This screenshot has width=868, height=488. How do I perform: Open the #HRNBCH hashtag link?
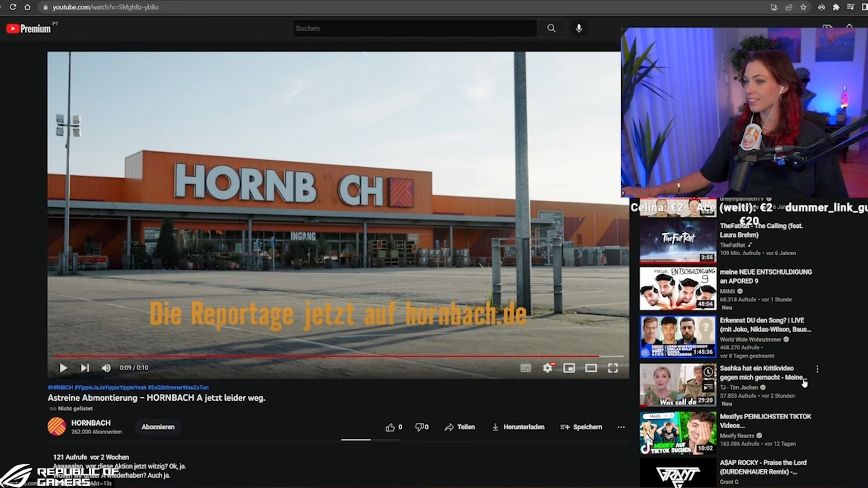tap(60, 387)
